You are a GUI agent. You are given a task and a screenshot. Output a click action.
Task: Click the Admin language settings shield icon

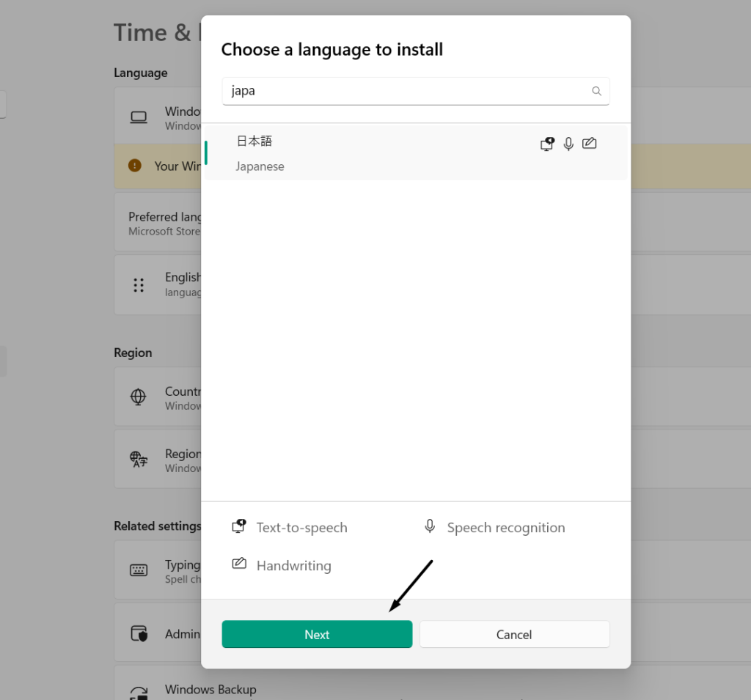[x=139, y=633]
